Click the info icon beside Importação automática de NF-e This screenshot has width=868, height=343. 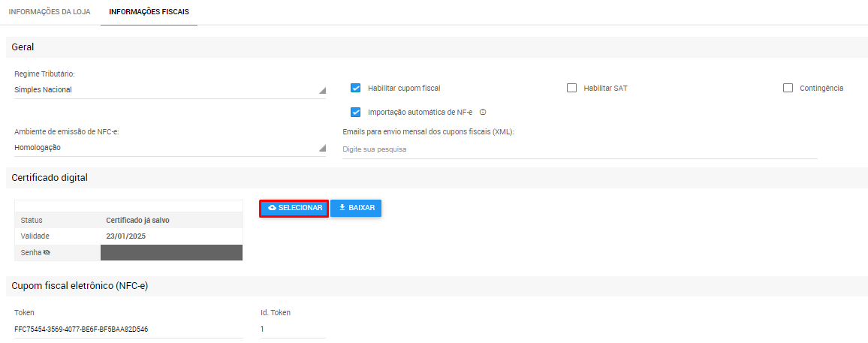coord(483,113)
